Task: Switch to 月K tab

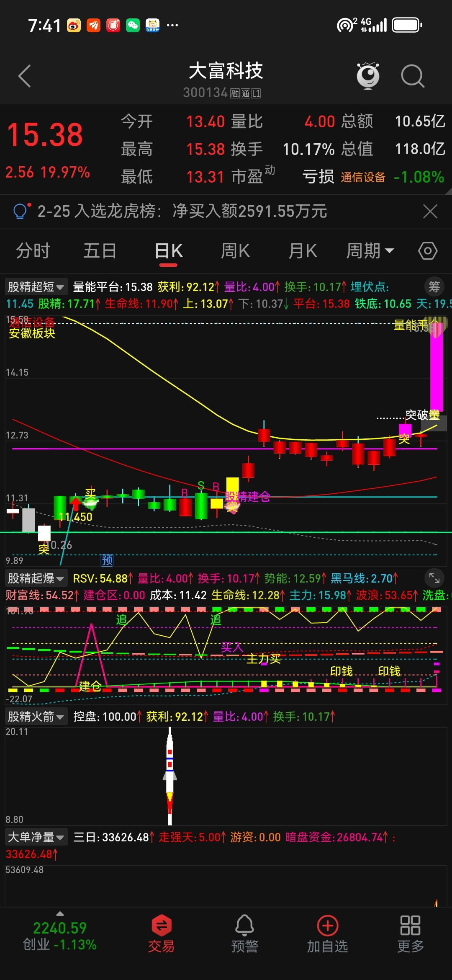Action: (303, 251)
